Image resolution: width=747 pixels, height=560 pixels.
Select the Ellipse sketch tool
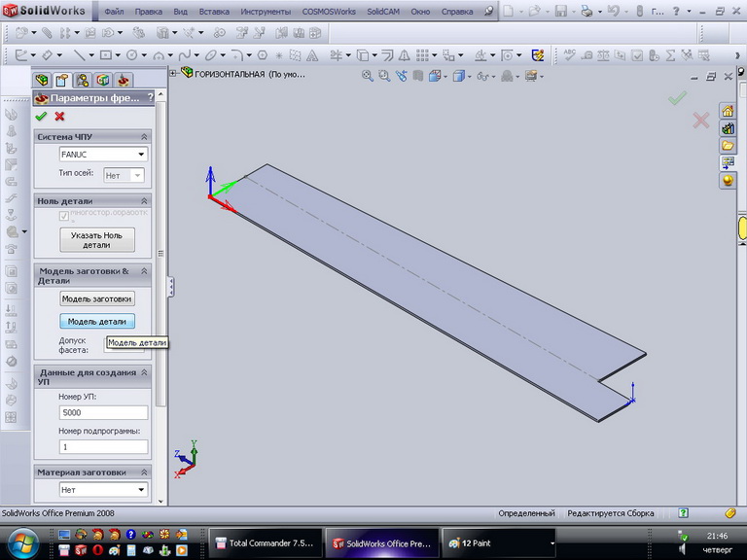pos(210,55)
